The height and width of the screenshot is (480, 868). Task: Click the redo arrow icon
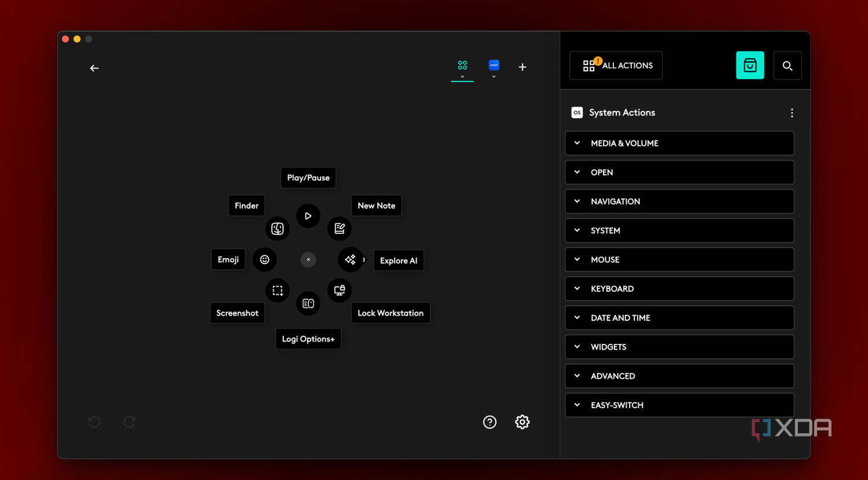click(x=130, y=422)
